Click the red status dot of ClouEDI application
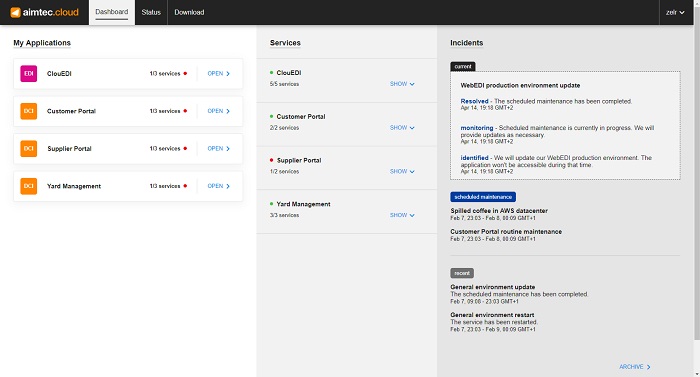The height and width of the screenshot is (377, 700). (x=185, y=74)
